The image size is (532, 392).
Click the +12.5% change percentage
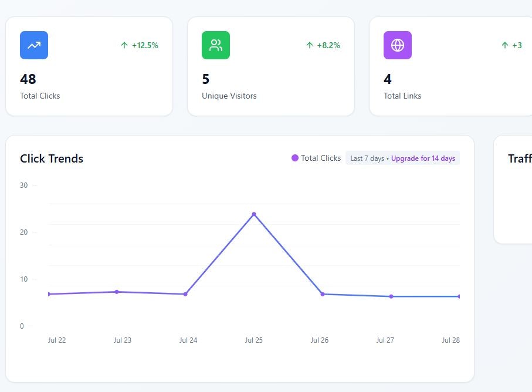[145, 45]
